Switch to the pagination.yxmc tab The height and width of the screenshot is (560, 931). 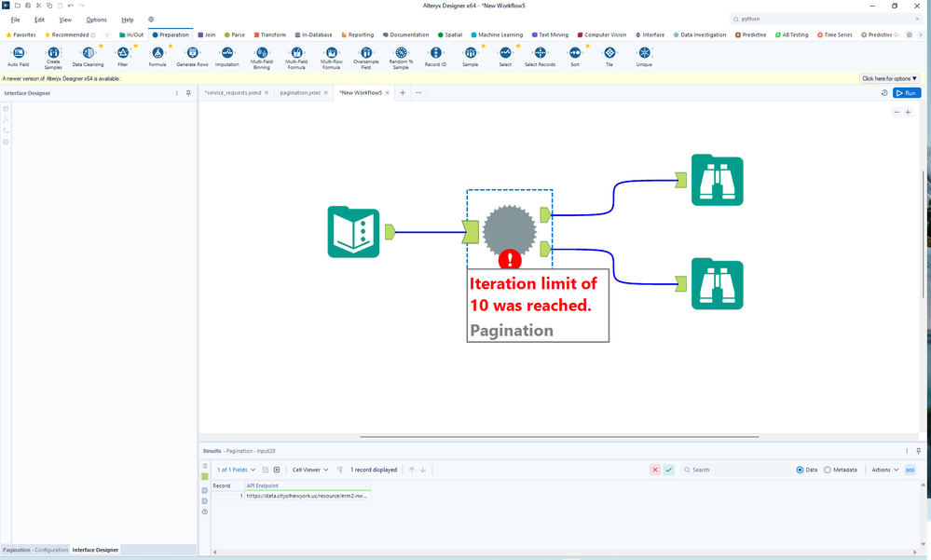[x=300, y=93]
